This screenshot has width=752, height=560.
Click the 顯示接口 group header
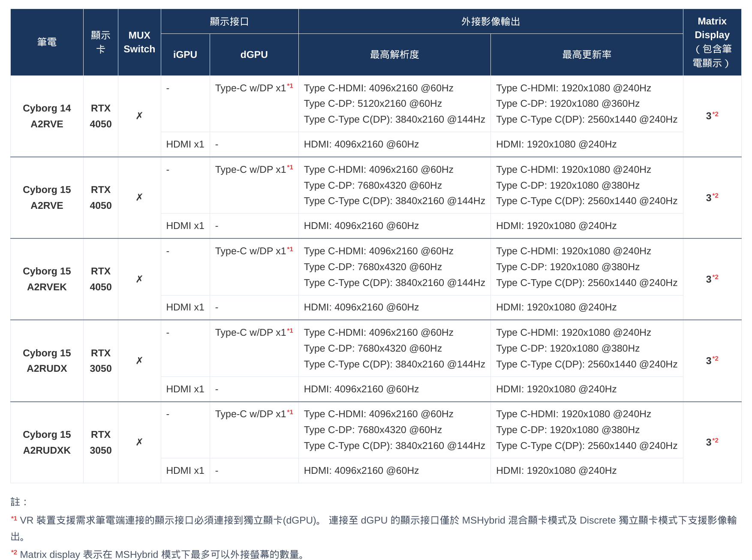click(229, 21)
